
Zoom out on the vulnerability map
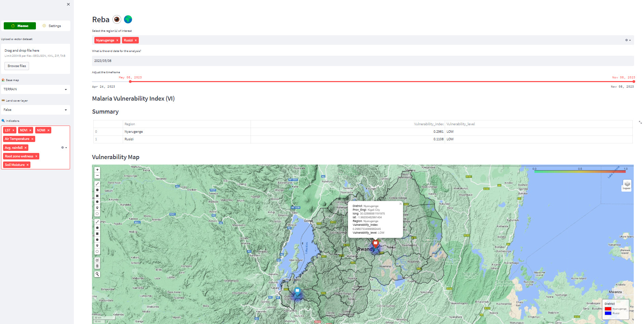[97, 176]
